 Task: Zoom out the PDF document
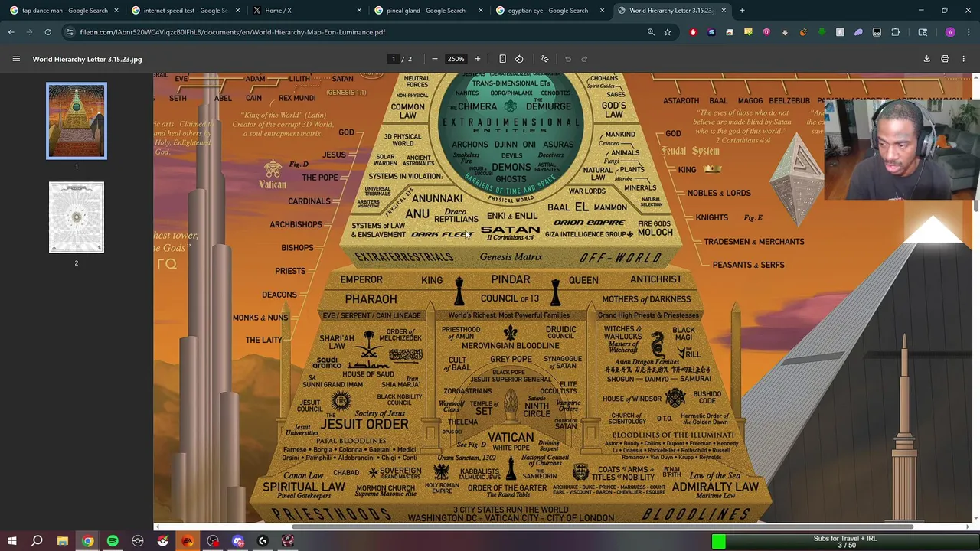coord(434,59)
